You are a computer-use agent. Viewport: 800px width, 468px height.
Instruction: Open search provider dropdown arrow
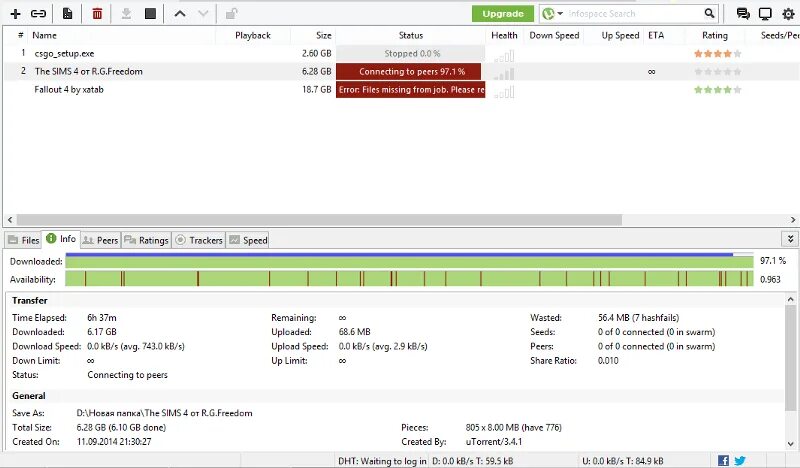(x=560, y=13)
